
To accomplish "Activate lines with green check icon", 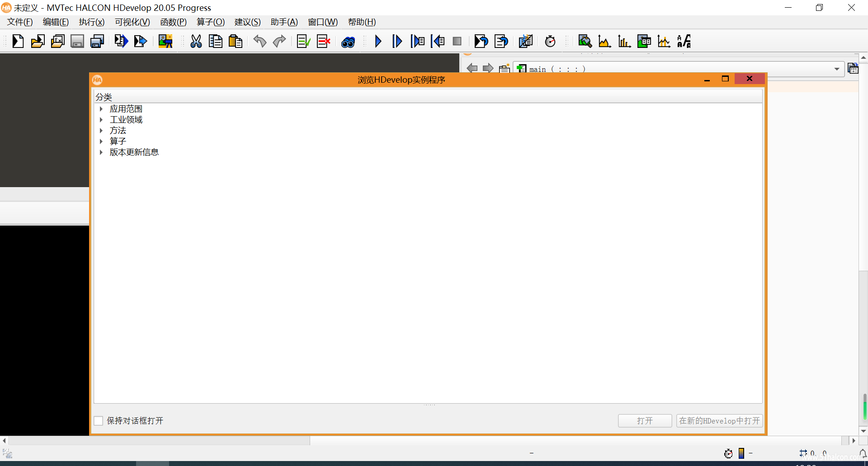I will tap(303, 42).
